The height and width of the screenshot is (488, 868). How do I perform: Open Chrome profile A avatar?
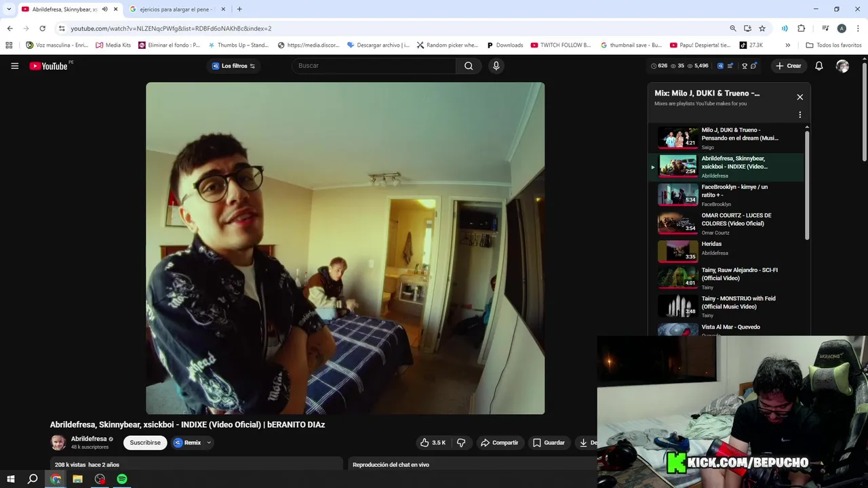(x=842, y=28)
